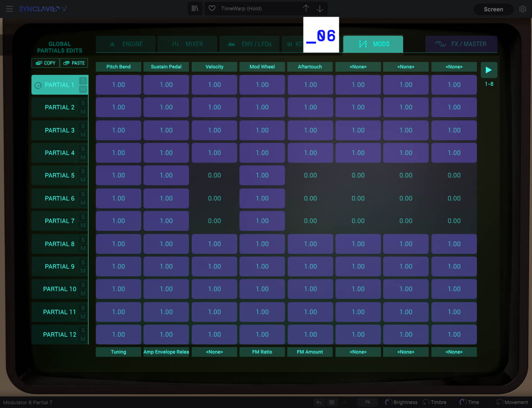The height and width of the screenshot is (408, 532).
Task: Open the preset library browser icon
Action: (x=195, y=8)
